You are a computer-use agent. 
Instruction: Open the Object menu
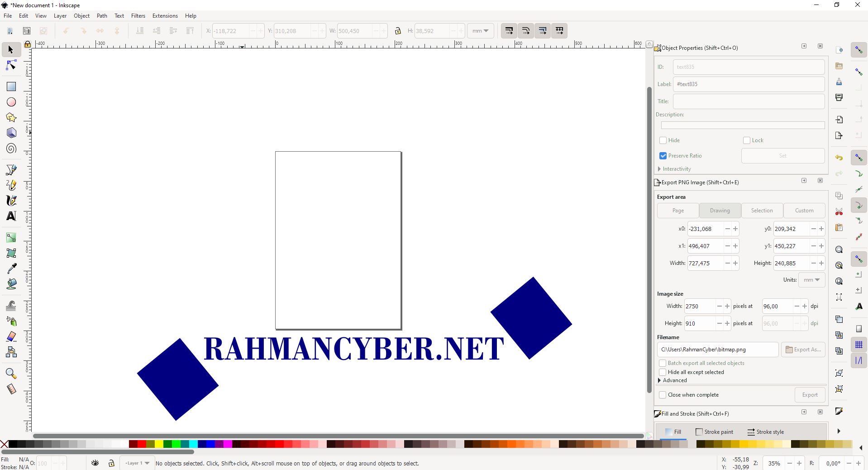point(81,15)
